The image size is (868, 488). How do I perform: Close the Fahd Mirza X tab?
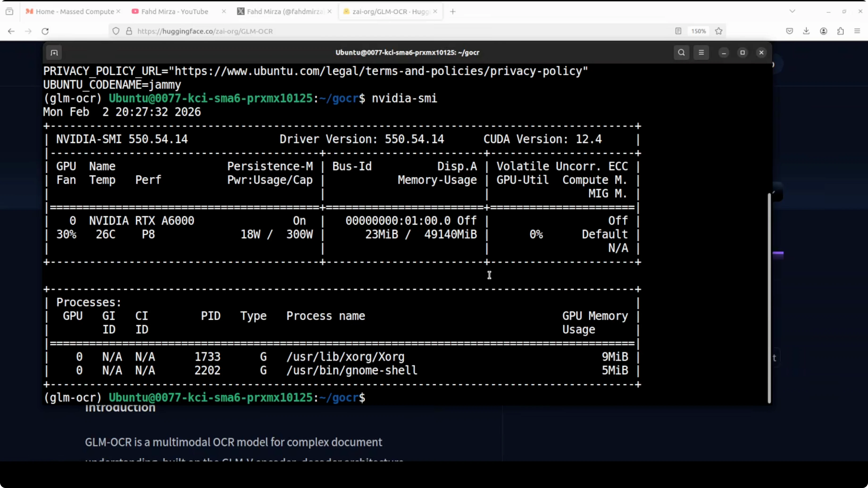pos(330,12)
